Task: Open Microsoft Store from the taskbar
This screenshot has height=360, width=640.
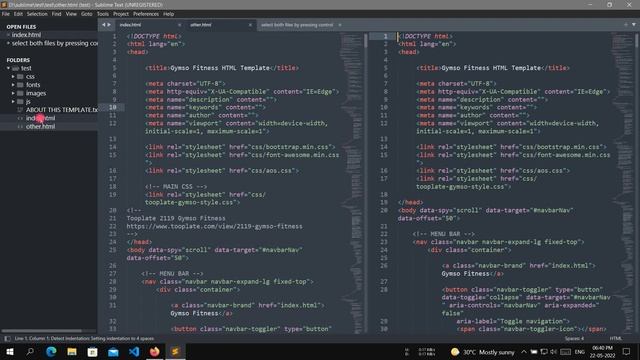Action: [93, 351]
